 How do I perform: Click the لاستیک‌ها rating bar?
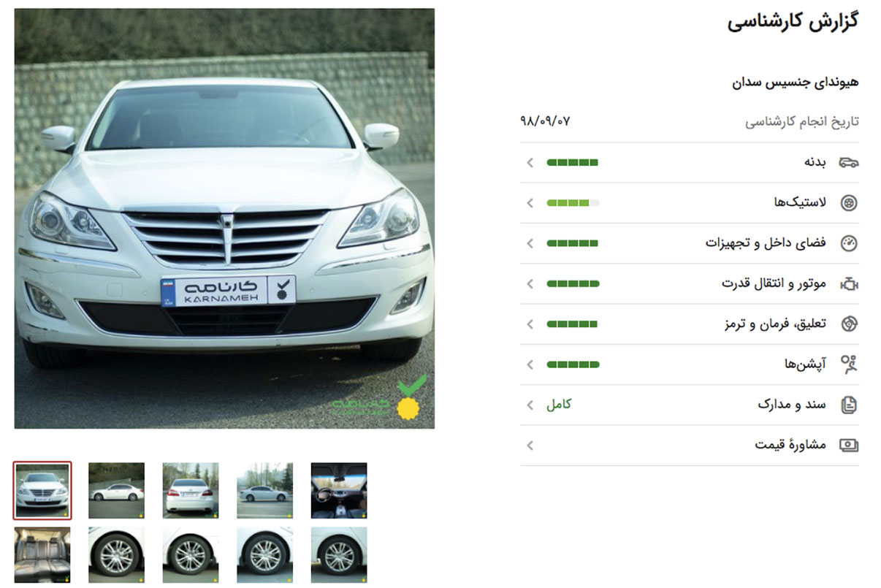[x=573, y=202]
